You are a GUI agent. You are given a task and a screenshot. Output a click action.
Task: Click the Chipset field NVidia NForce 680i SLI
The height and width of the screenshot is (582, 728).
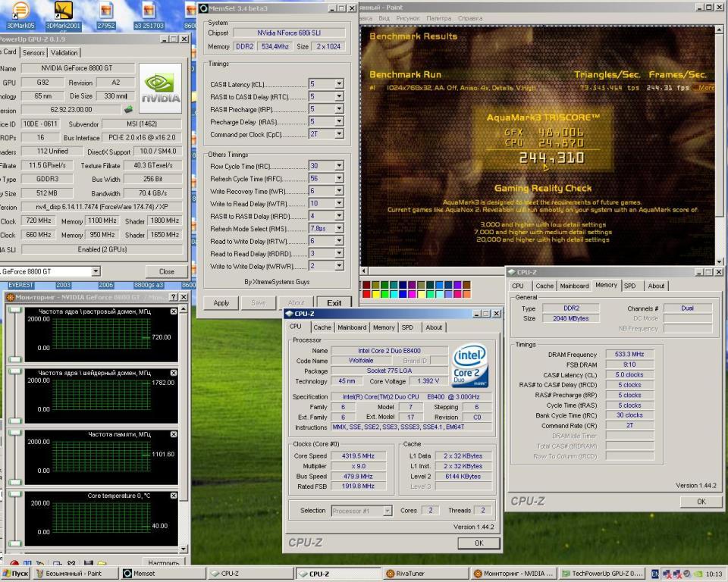(x=289, y=33)
